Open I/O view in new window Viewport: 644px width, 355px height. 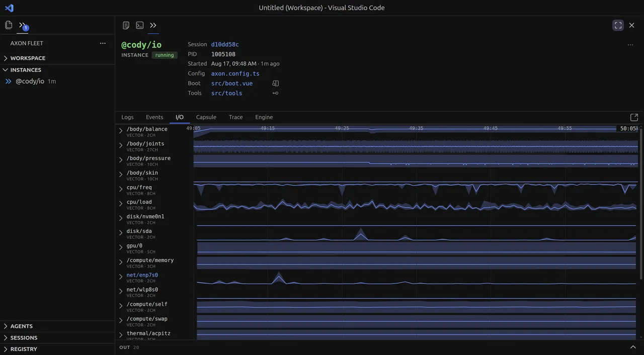[634, 117]
